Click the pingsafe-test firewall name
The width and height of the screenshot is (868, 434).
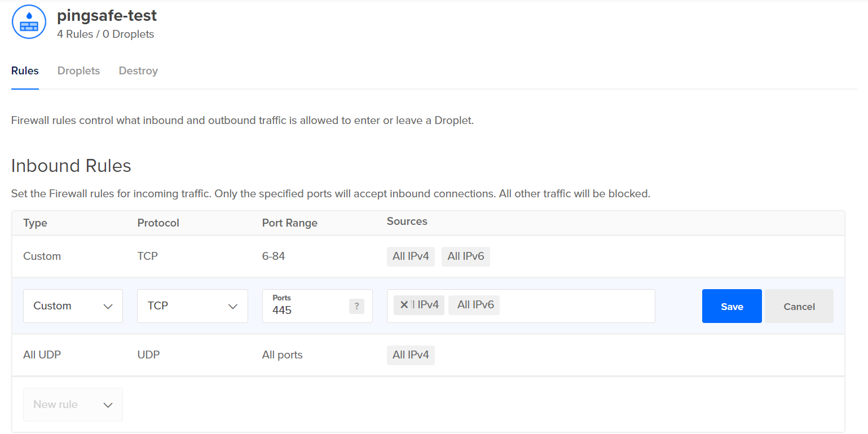point(107,15)
